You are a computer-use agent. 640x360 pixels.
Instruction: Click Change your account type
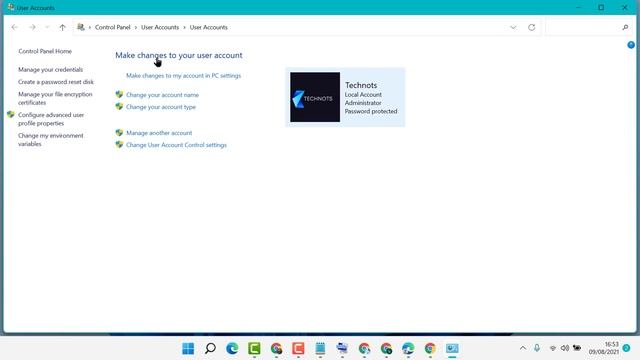161,107
